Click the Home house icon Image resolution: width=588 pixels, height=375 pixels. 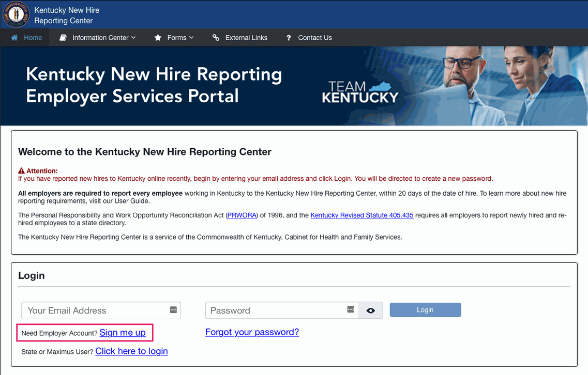[x=14, y=38]
